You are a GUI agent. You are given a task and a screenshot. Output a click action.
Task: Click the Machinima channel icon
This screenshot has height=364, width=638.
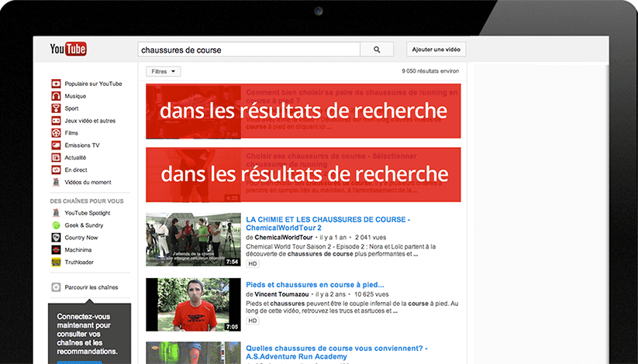click(56, 249)
